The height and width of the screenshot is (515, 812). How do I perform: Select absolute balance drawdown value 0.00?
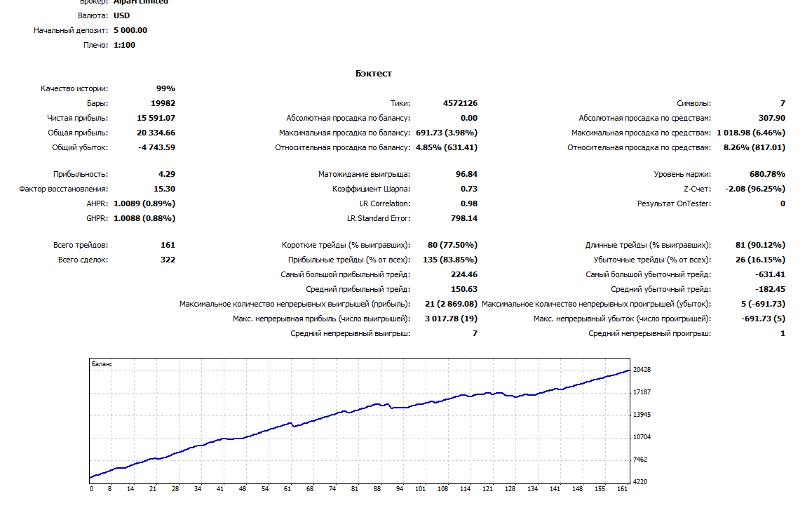469,118
